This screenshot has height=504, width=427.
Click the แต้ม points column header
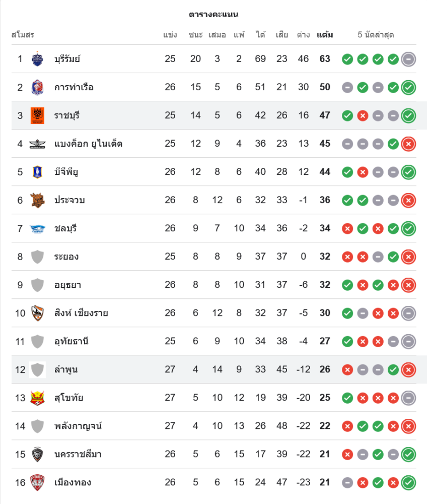(325, 35)
